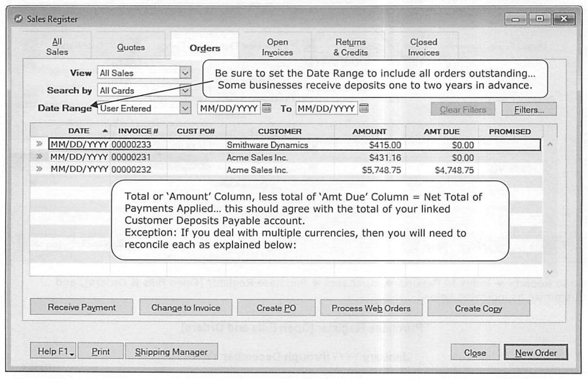Click the Print button

coord(101,352)
